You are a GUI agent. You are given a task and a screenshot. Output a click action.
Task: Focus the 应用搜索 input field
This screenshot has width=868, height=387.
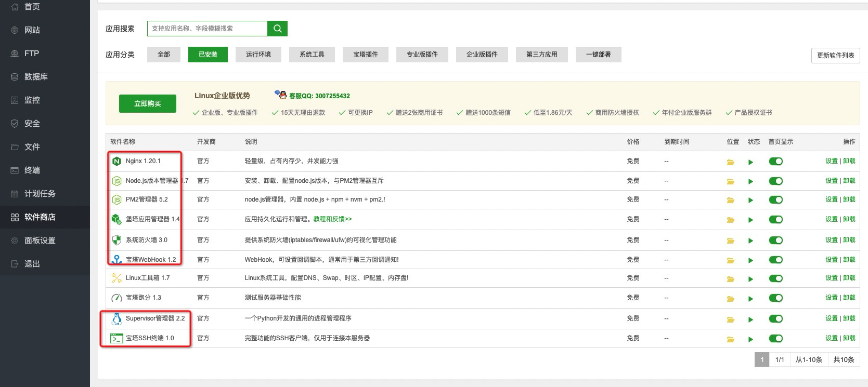[x=208, y=29]
